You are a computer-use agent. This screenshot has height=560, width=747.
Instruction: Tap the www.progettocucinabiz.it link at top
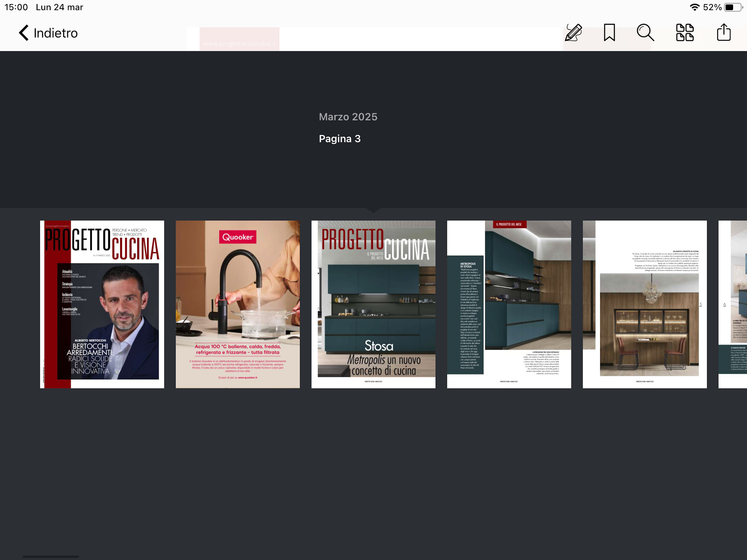tap(239, 43)
